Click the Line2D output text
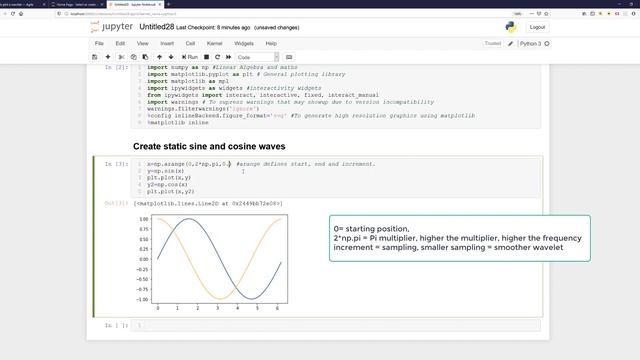Viewport: 640px width, 360px height. click(x=208, y=203)
